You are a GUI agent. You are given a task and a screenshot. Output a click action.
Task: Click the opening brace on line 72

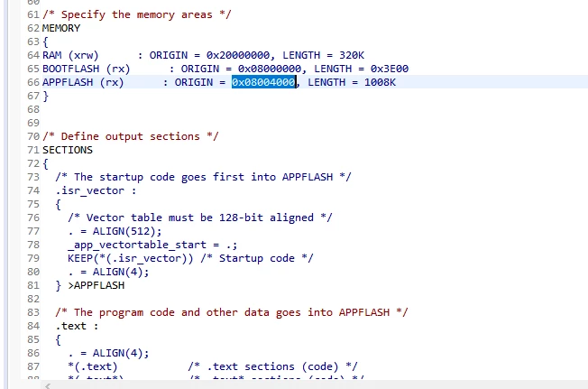[45, 163]
